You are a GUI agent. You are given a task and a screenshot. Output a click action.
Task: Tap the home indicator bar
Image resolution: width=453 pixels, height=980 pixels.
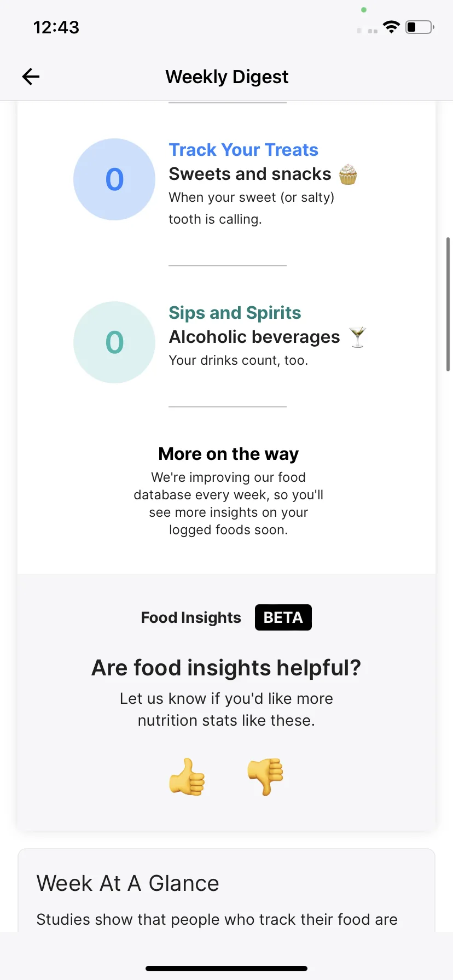[226, 969]
